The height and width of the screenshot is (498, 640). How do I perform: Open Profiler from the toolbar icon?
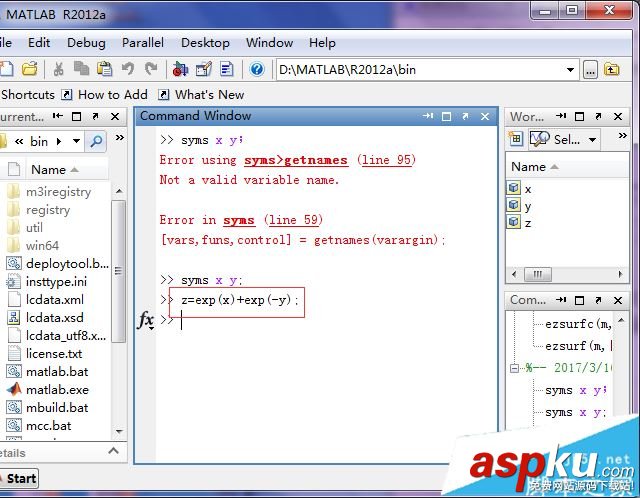click(x=227, y=69)
